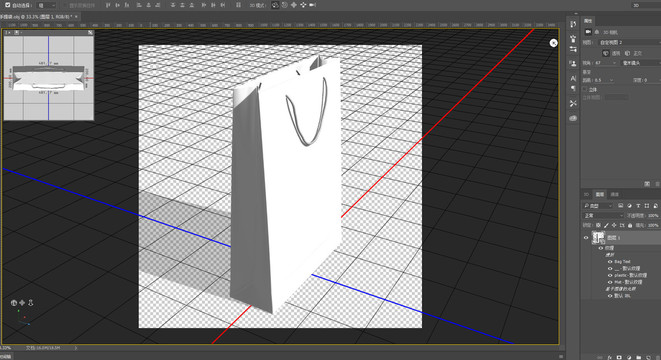This screenshot has width=661, height=360.
Task: Switch to the Layers panel tab
Action: pyautogui.click(x=599, y=194)
